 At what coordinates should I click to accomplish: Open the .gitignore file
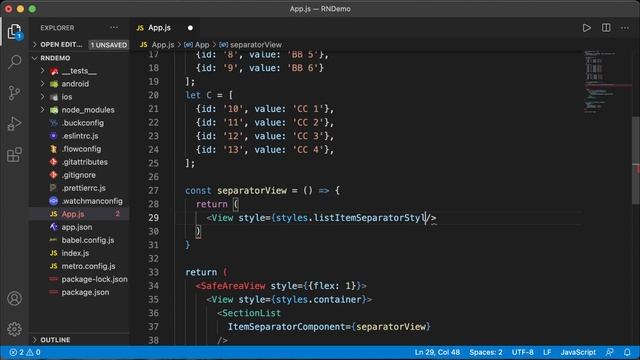[78, 175]
